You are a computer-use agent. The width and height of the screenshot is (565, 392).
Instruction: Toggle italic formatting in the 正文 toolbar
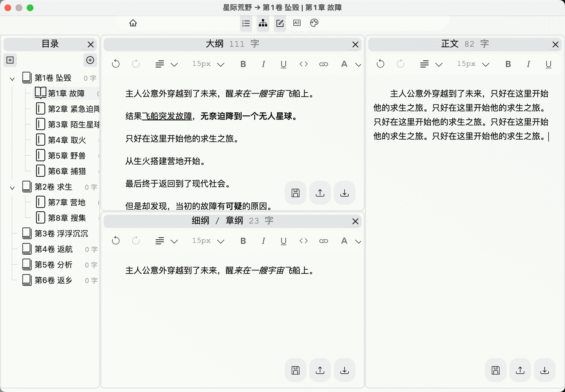(528, 64)
